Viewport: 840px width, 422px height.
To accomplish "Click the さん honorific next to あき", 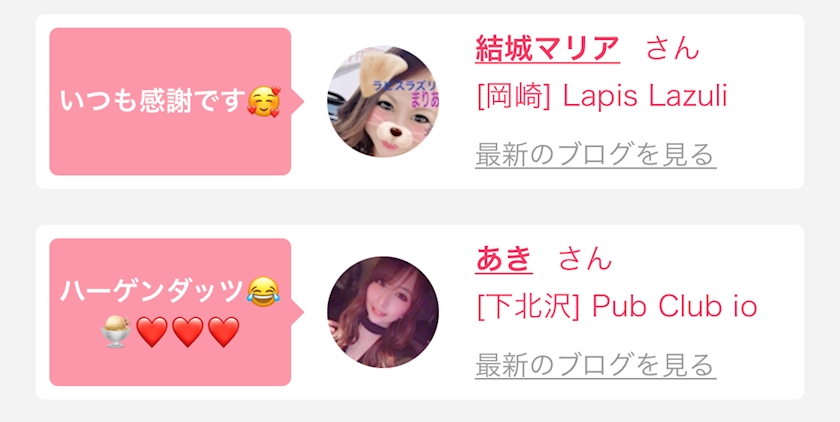I will (x=585, y=259).
